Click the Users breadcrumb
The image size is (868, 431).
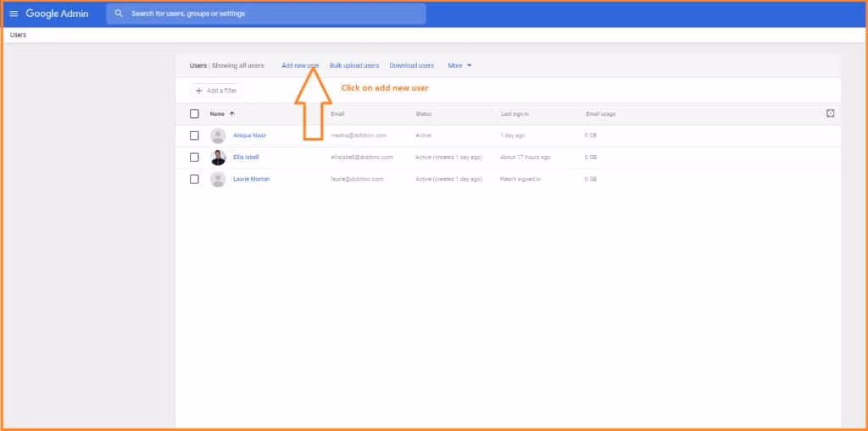coord(18,35)
